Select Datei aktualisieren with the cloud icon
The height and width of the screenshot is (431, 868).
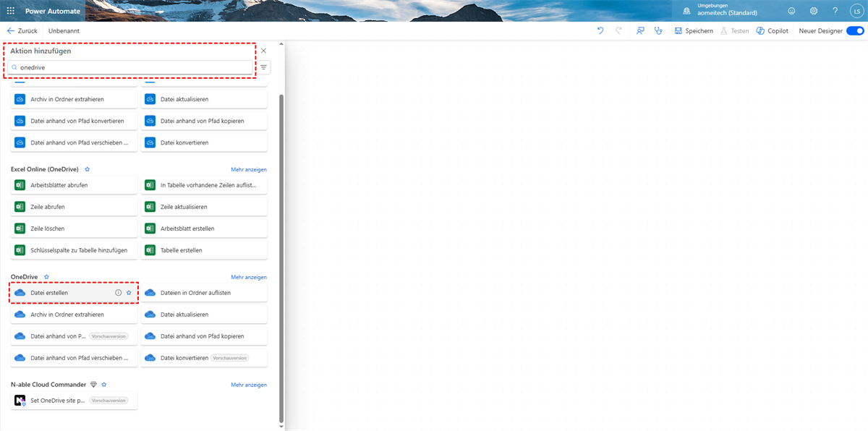pos(204,315)
